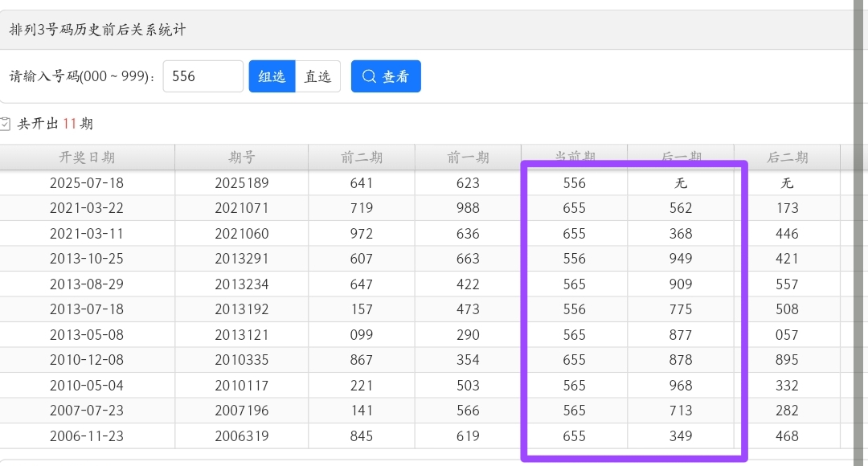Click the date 2013-08-29 cell
Image resolution: width=868 pixels, height=466 pixels.
point(87,284)
